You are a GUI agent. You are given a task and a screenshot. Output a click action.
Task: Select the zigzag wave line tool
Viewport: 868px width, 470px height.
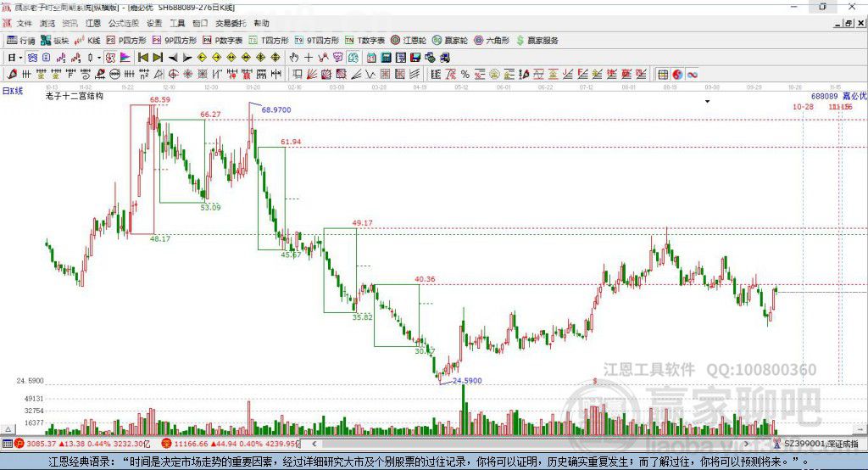point(370,75)
